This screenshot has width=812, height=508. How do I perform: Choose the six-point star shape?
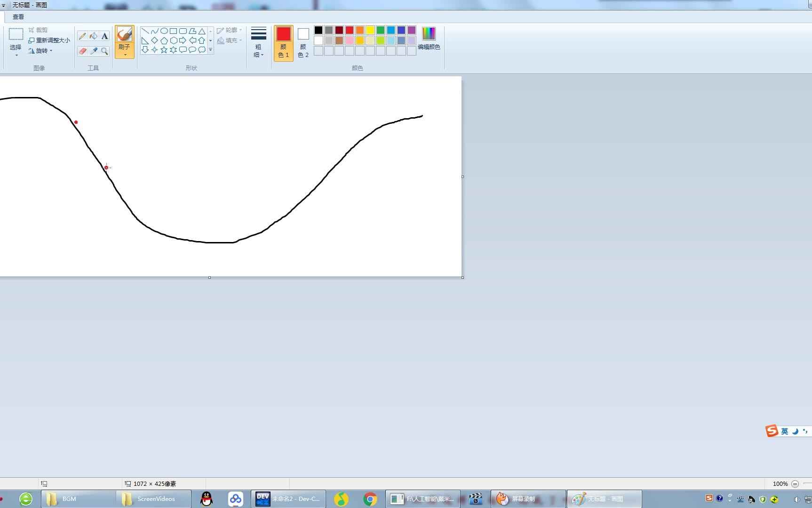173,50
